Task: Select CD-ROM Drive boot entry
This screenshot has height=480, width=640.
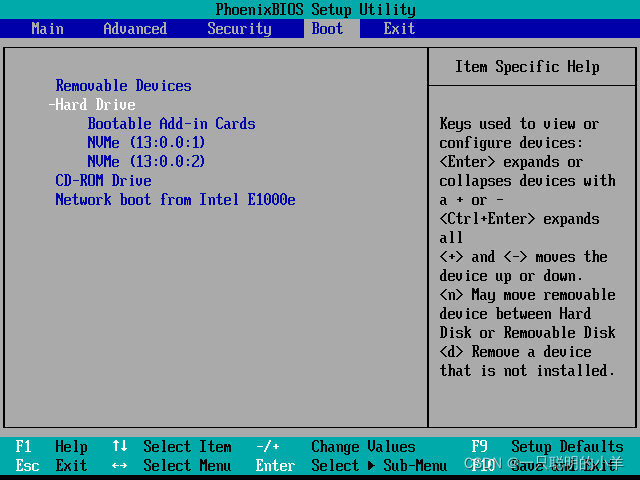Action: pyautogui.click(x=103, y=181)
